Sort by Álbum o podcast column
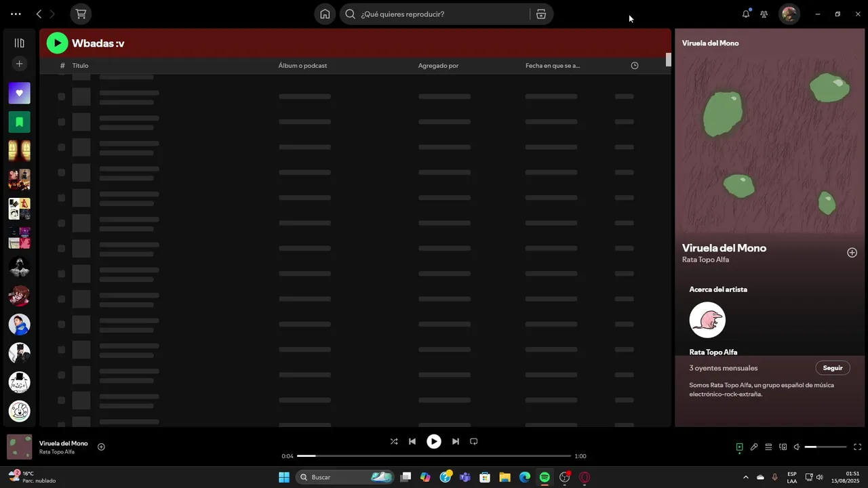Viewport: 868px width, 488px height. click(x=302, y=66)
